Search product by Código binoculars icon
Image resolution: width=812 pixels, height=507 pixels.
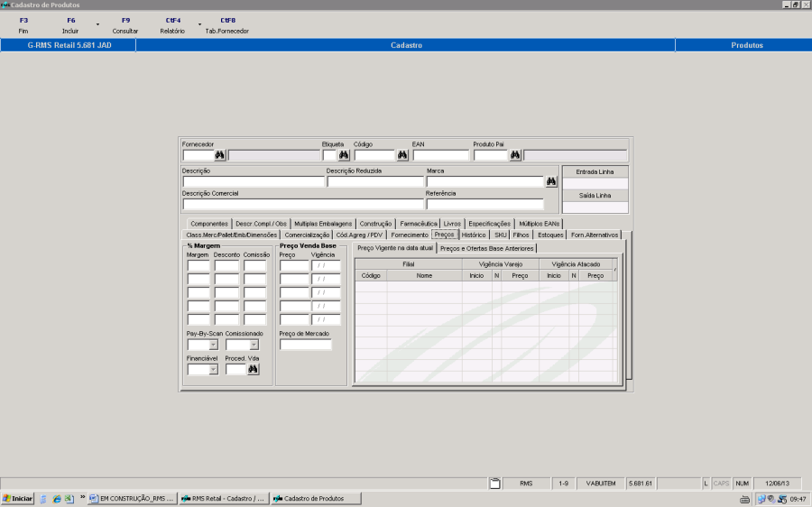click(x=401, y=155)
